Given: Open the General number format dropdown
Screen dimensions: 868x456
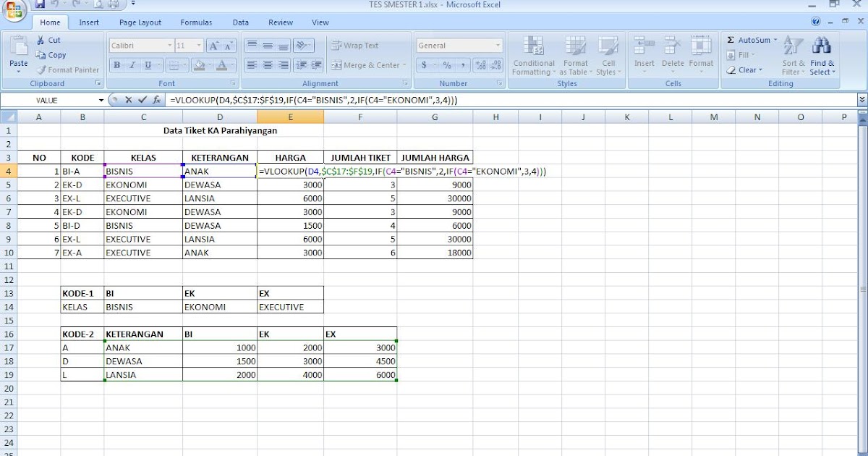Looking at the screenshot, I should click(x=498, y=45).
